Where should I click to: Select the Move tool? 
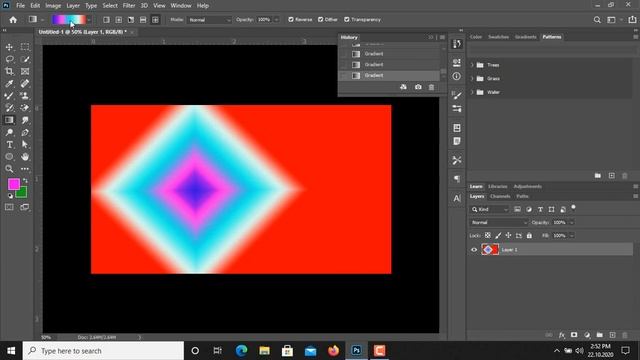(x=9, y=47)
